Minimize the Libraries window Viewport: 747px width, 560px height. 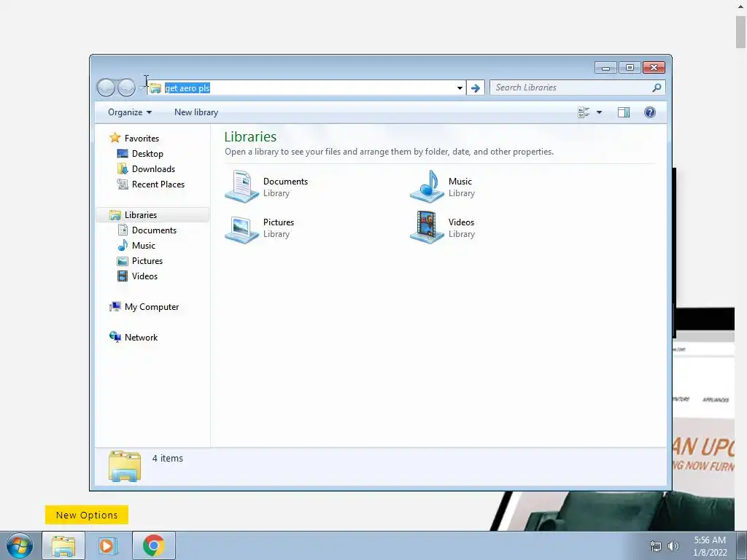tap(605, 68)
